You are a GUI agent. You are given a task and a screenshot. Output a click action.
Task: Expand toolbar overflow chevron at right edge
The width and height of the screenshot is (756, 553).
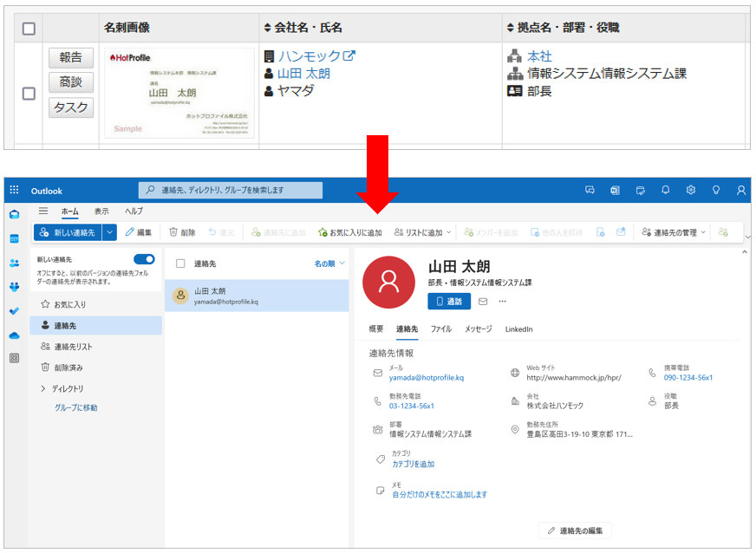click(748, 237)
